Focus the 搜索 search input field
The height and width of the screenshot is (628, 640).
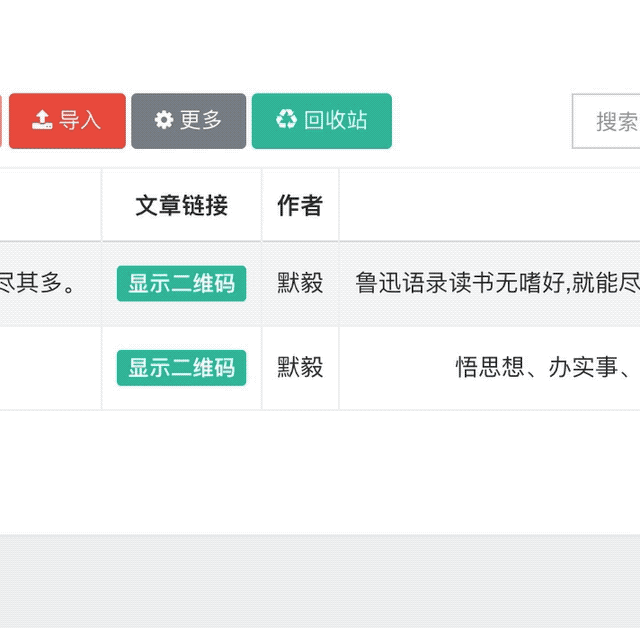coord(606,121)
